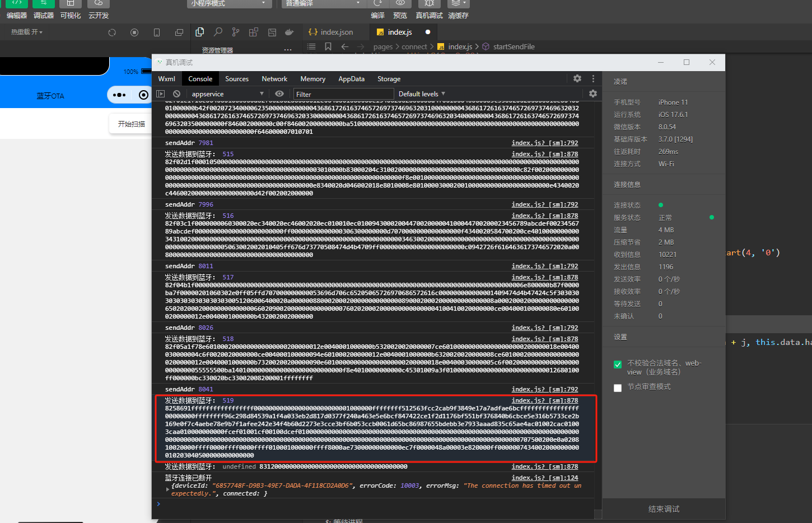Click the unsaved dot on index.js tab

[x=428, y=32]
